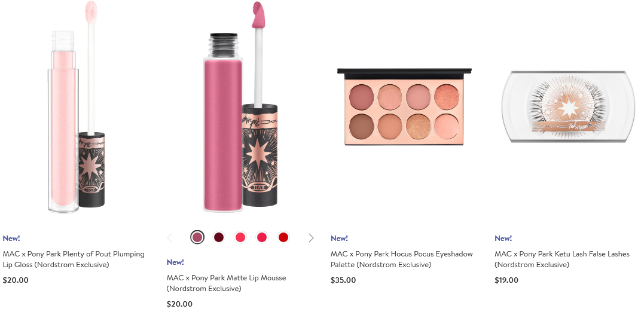Open Plenty of Pout Plumping Lip Gloss link

(74, 259)
